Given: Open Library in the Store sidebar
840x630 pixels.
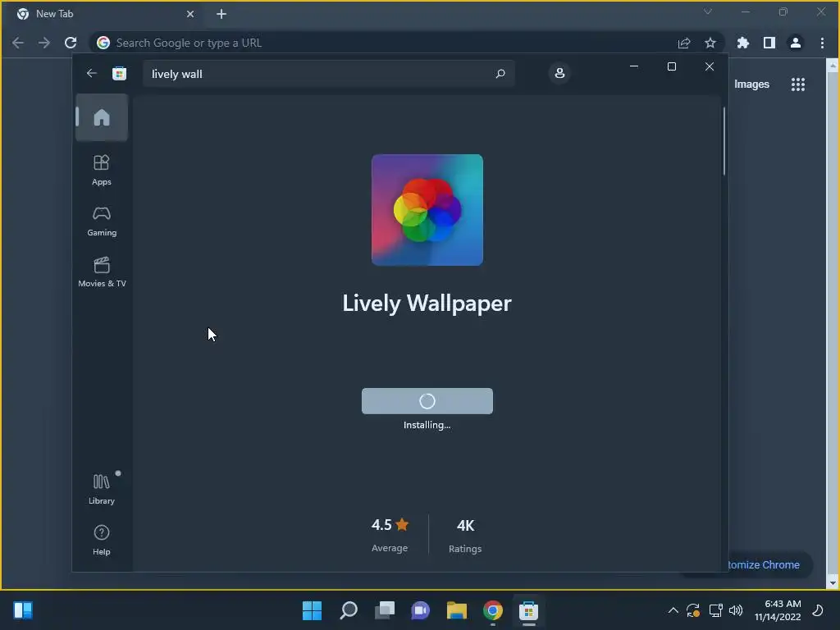Looking at the screenshot, I should 102,489.
